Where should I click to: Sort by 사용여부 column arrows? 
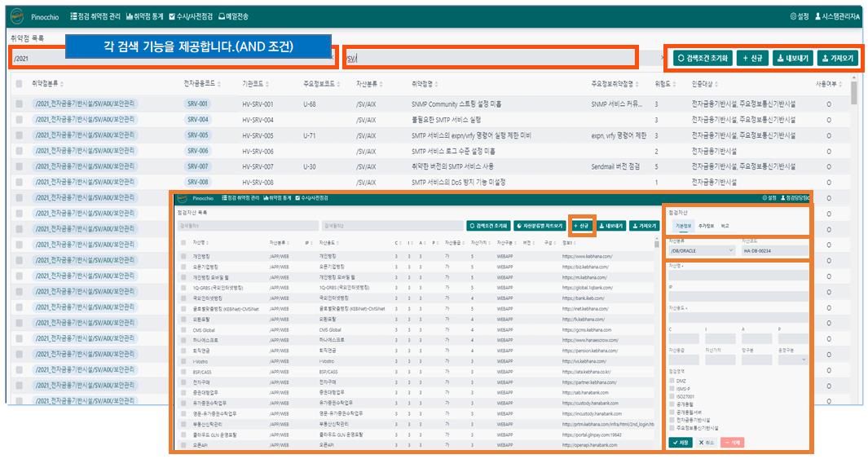point(841,84)
